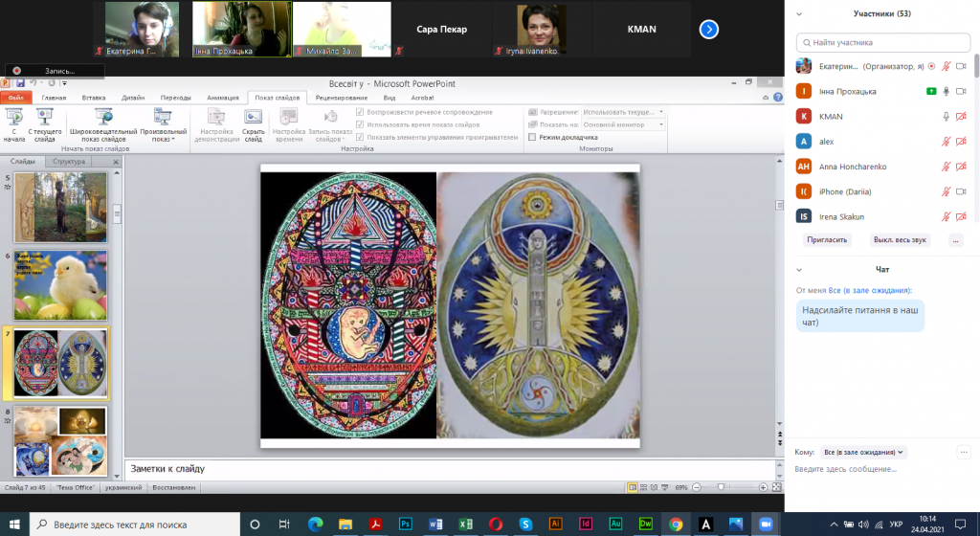Click camera-off icon next to Anna Honcharenko

coord(961,167)
